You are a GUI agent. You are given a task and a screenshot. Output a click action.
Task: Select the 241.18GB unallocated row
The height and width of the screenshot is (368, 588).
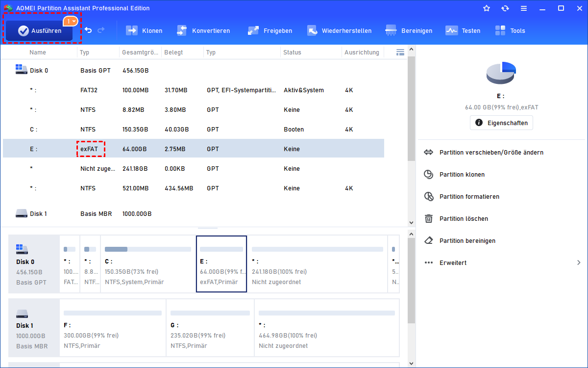click(194, 168)
